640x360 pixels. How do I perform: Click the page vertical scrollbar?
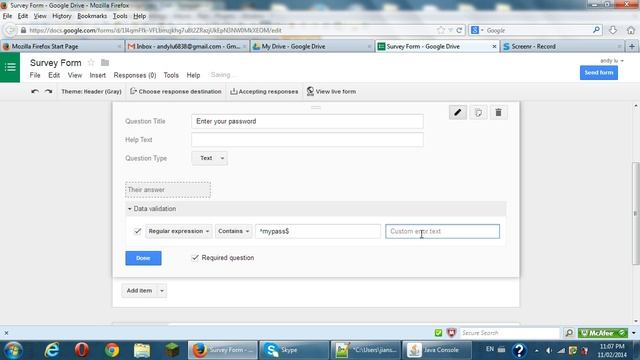click(x=636, y=213)
